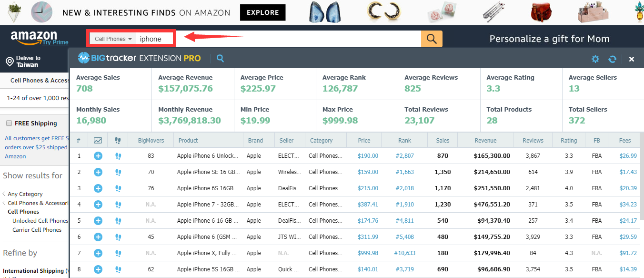
Task: Click the Product column header
Action: click(x=188, y=140)
